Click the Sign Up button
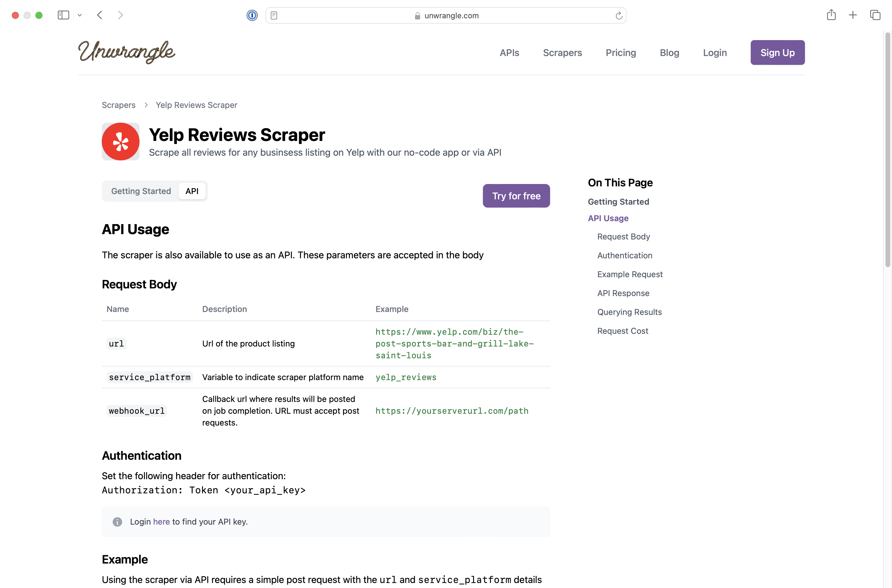Viewport: 892px width, 588px height. point(777,52)
